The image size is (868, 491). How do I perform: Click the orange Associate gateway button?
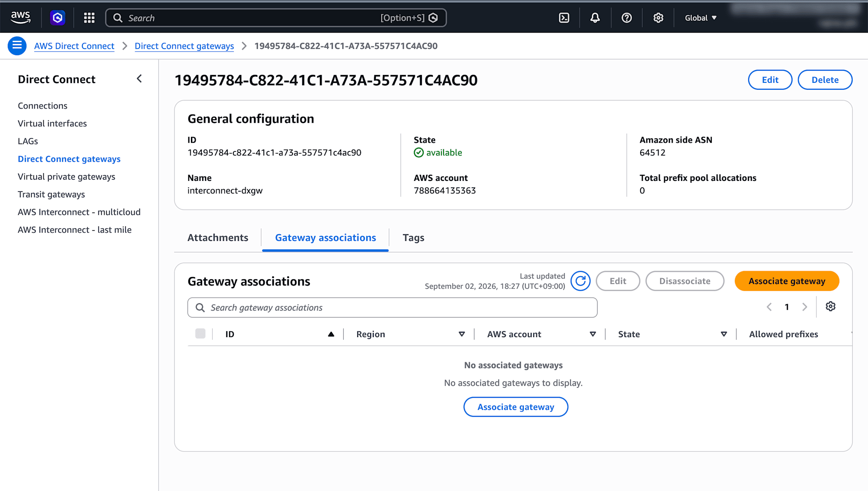click(787, 281)
